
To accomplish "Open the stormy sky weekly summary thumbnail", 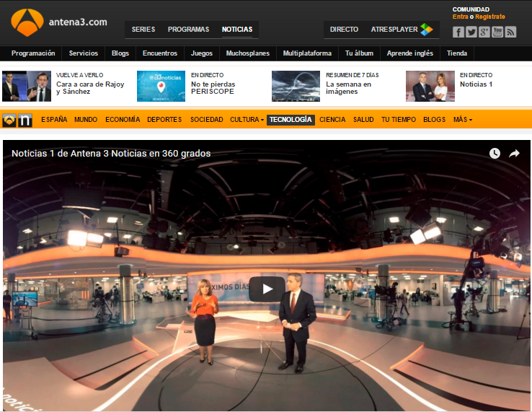I will click(296, 86).
